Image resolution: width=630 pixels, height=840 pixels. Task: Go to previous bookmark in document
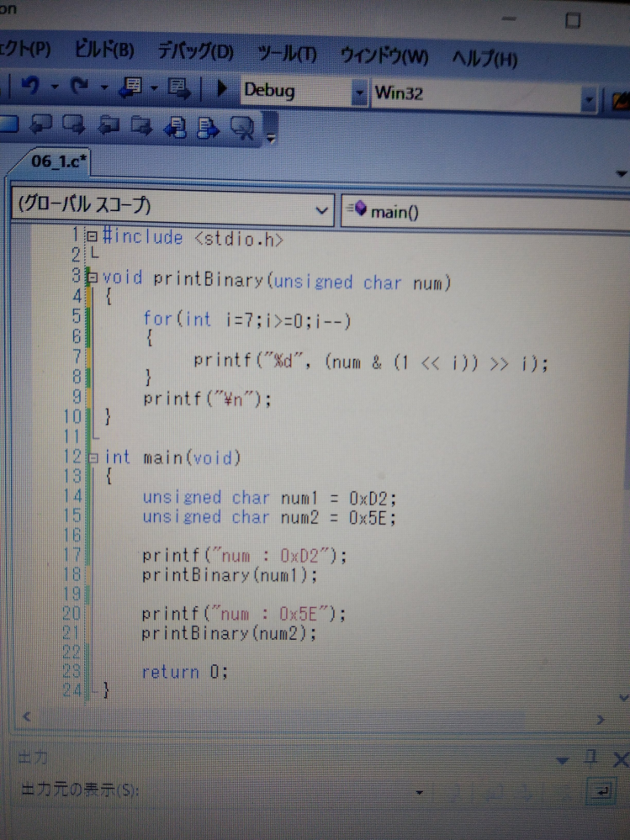point(175,128)
